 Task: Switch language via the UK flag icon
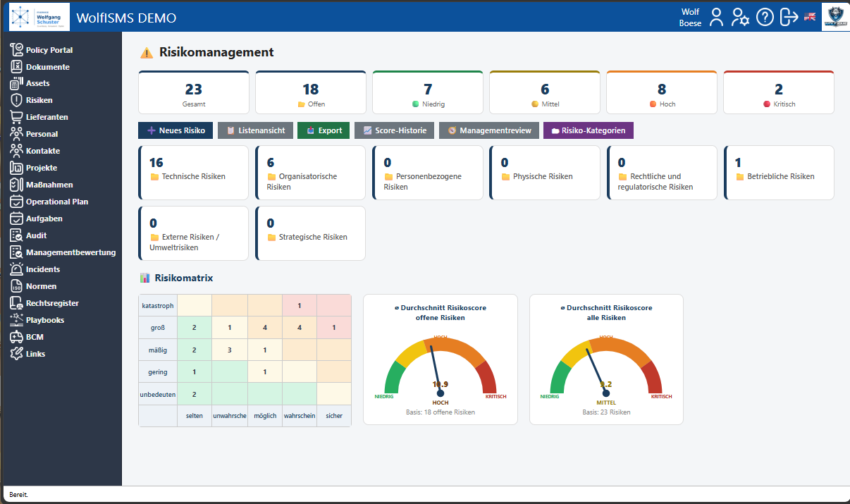810,17
